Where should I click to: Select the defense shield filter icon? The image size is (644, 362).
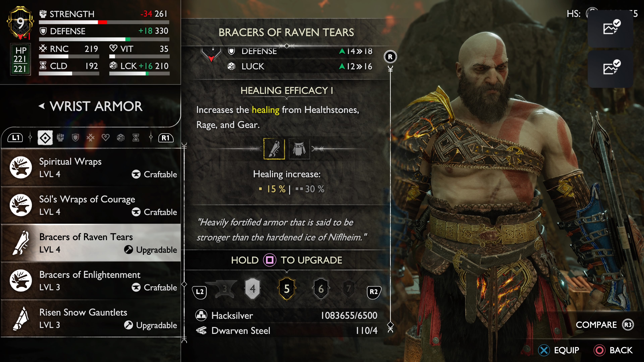(x=75, y=138)
